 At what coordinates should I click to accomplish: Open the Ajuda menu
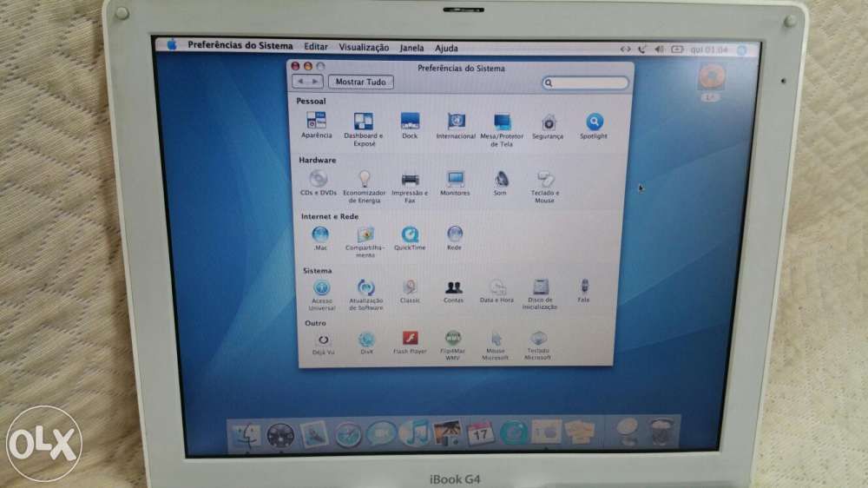(x=446, y=48)
